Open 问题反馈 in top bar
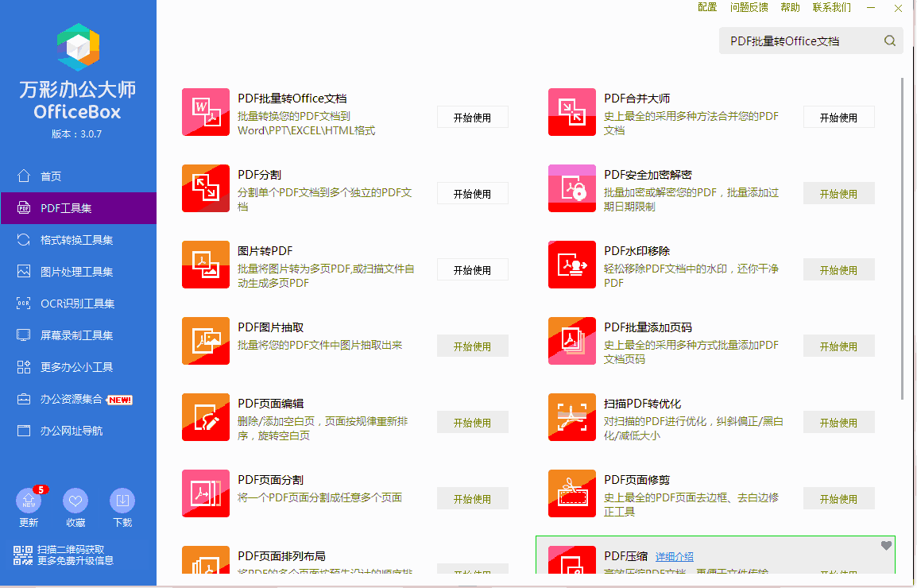 [749, 8]
